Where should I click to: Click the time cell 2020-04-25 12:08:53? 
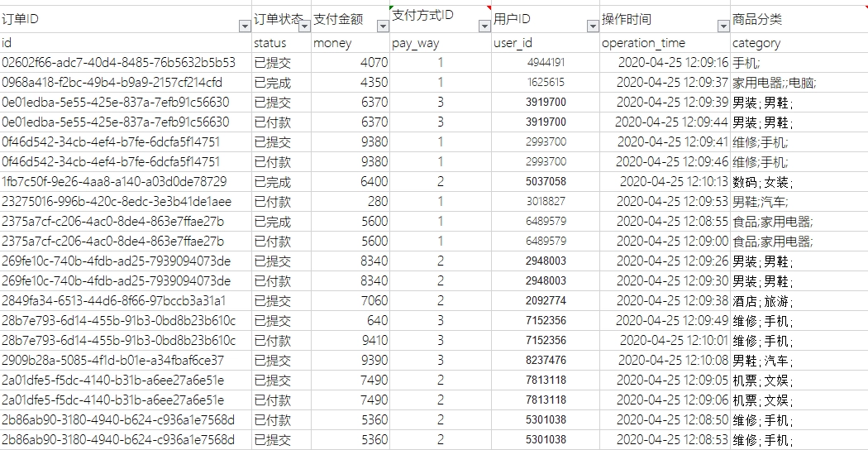click(665, 440)
